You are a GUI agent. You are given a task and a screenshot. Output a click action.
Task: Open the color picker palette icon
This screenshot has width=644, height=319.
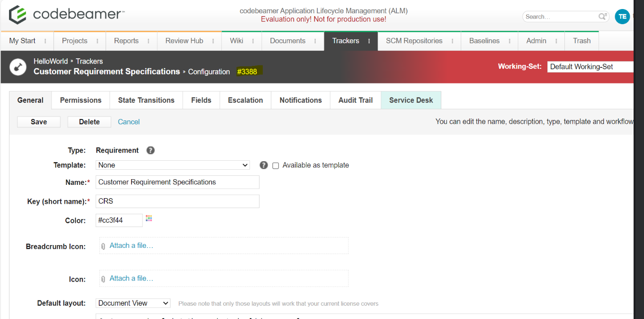point(149,219)
